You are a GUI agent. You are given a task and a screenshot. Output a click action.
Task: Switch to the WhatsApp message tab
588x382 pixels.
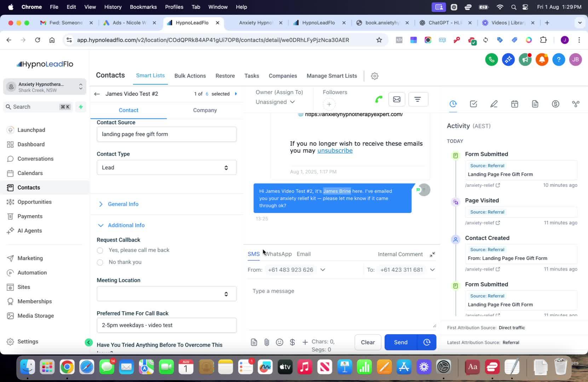278,254
